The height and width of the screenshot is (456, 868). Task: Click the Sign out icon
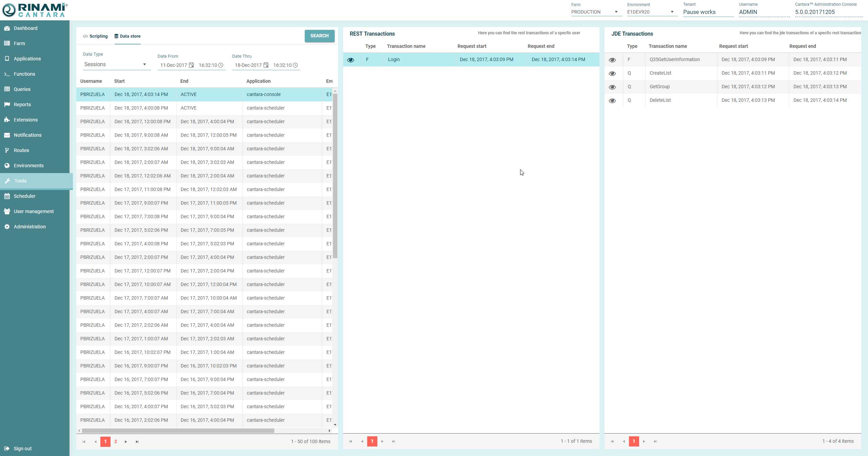pos(7,449)
